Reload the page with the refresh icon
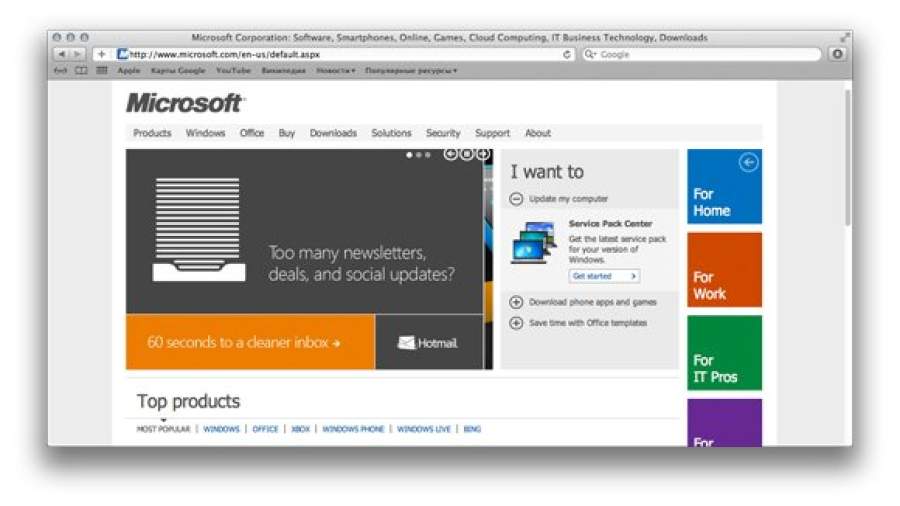900x506 pixels. 567,55
